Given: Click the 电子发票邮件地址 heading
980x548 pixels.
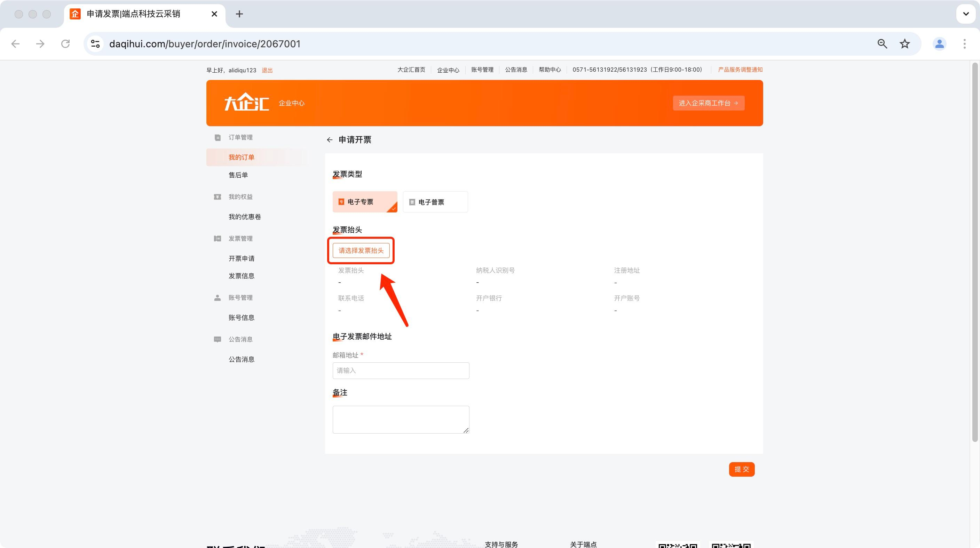Looking at the screenshot, I should click(362, 337).
